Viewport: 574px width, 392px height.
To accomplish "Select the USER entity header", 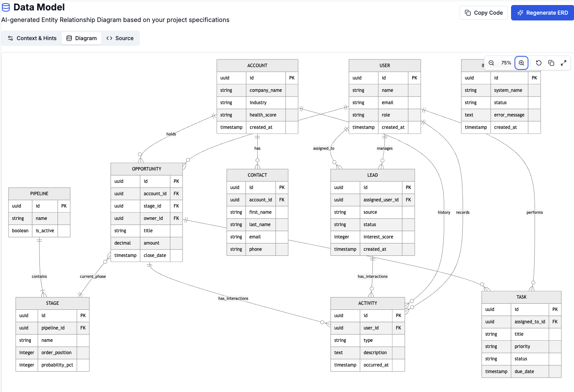I will [385, 66].
